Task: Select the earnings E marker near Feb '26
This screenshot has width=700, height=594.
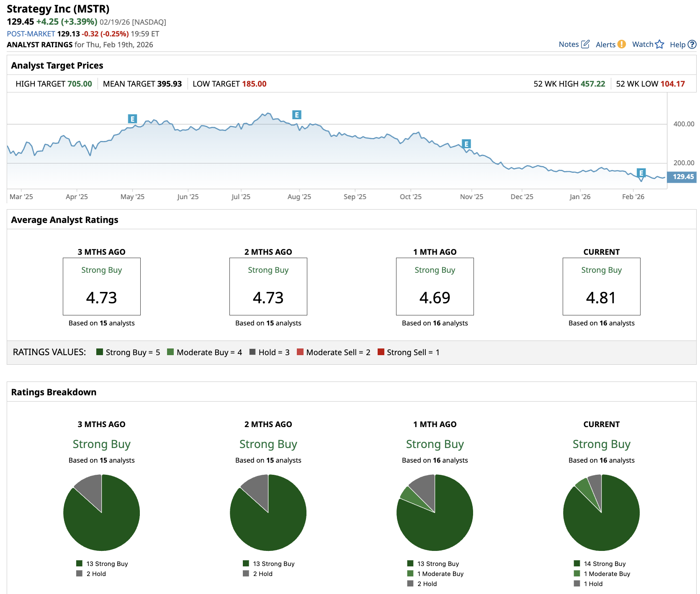Action: pyautogui.click(x=641, y=173)
